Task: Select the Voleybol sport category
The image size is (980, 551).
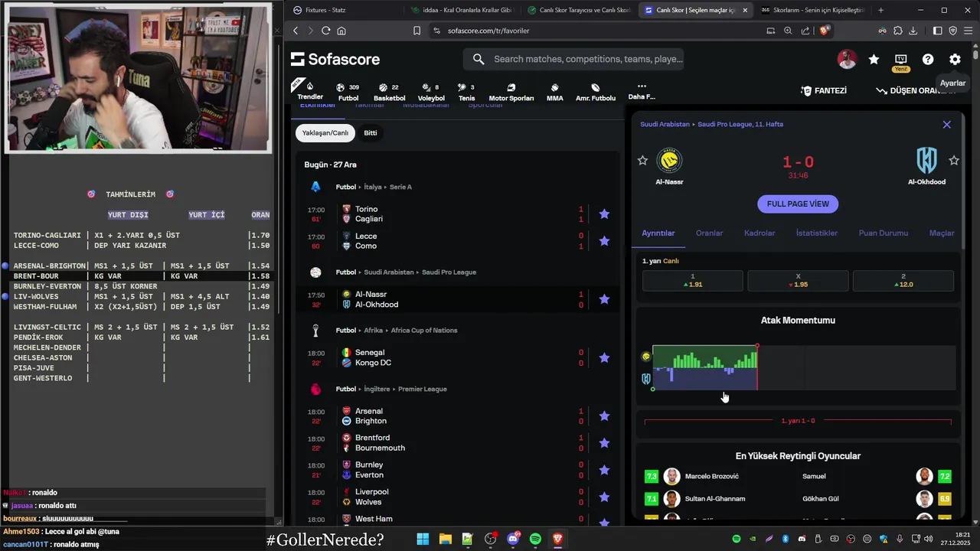Action: (x=431, y=92)
